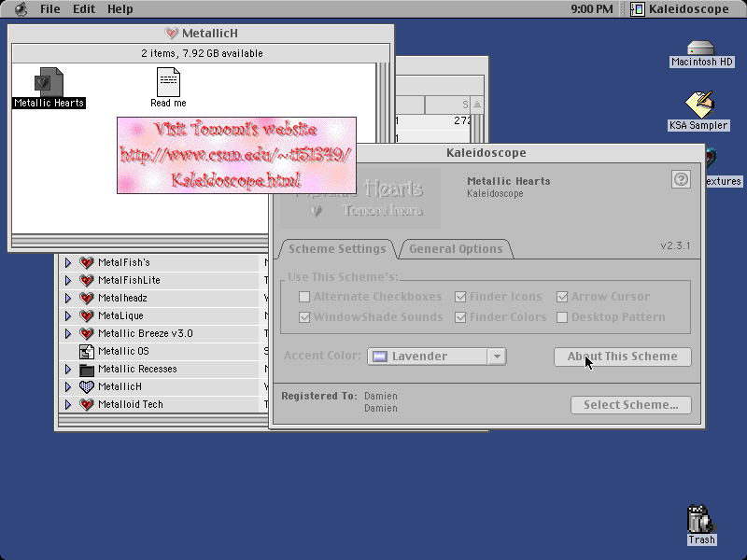This screenshot has width=747, height=560.
Task: Select the Trash icon on desktop
Action: tap(700, 519)
